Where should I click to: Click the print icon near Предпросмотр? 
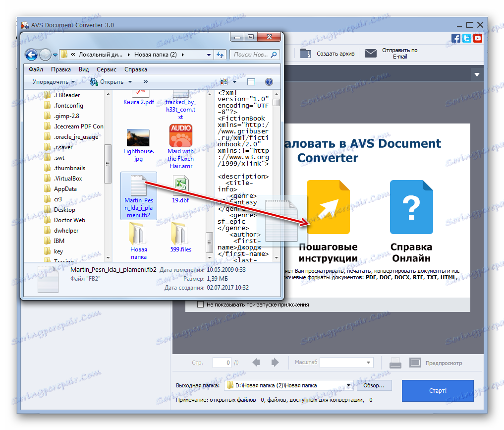395,363
